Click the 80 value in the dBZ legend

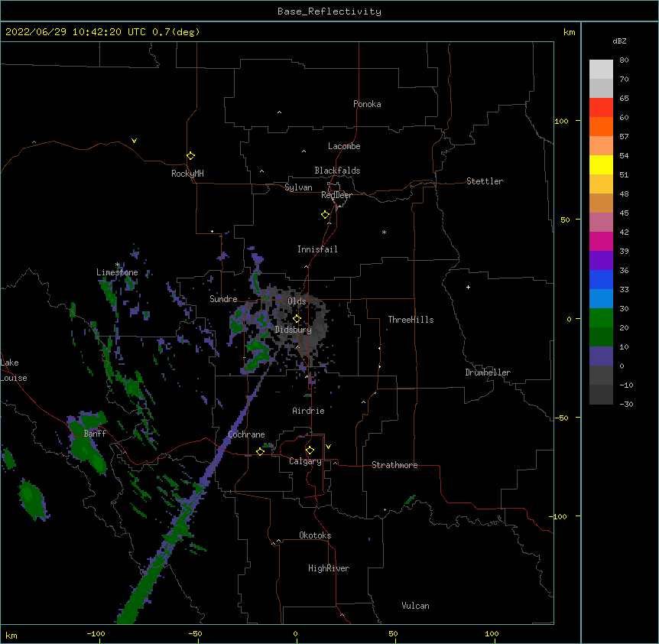624,60
